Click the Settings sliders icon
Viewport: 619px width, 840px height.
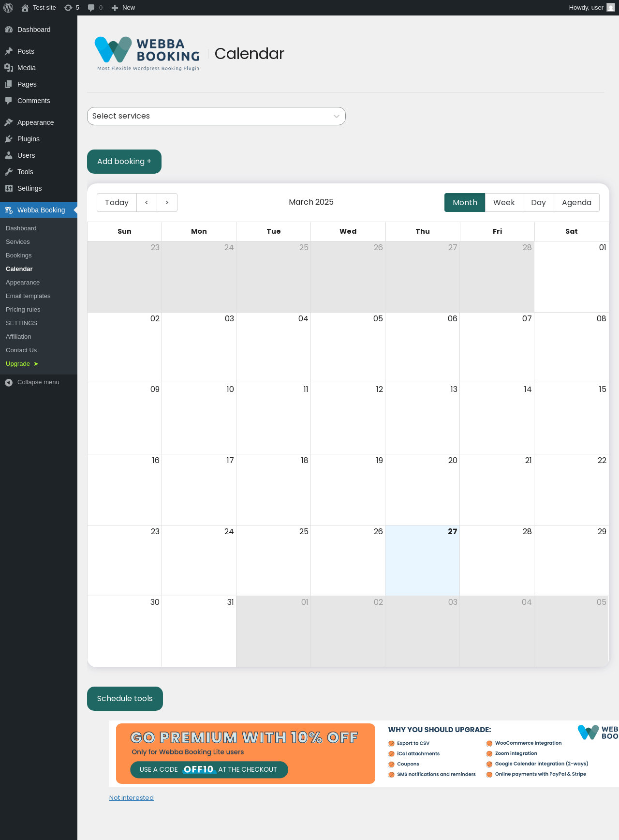pos(9,188)
